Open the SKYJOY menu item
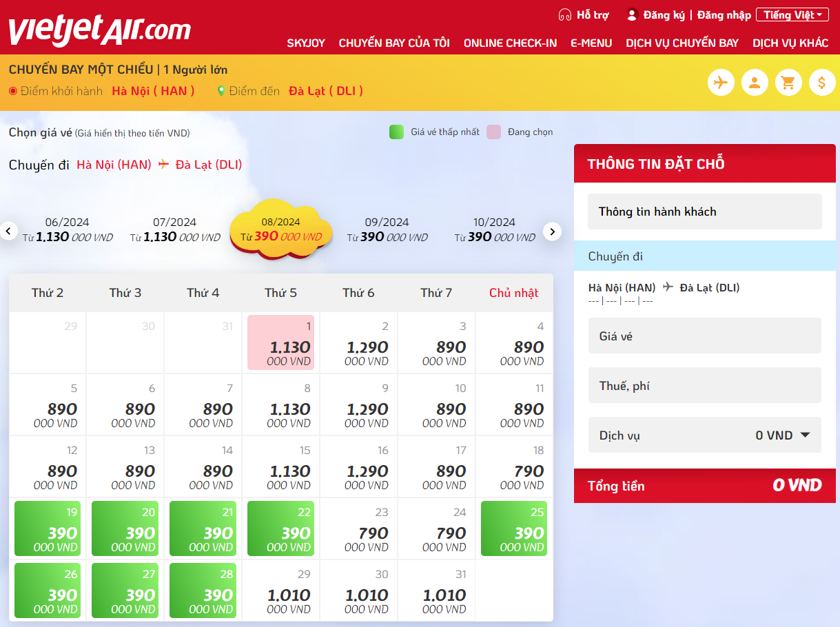 pyautogui.click(x=307, y=43)
